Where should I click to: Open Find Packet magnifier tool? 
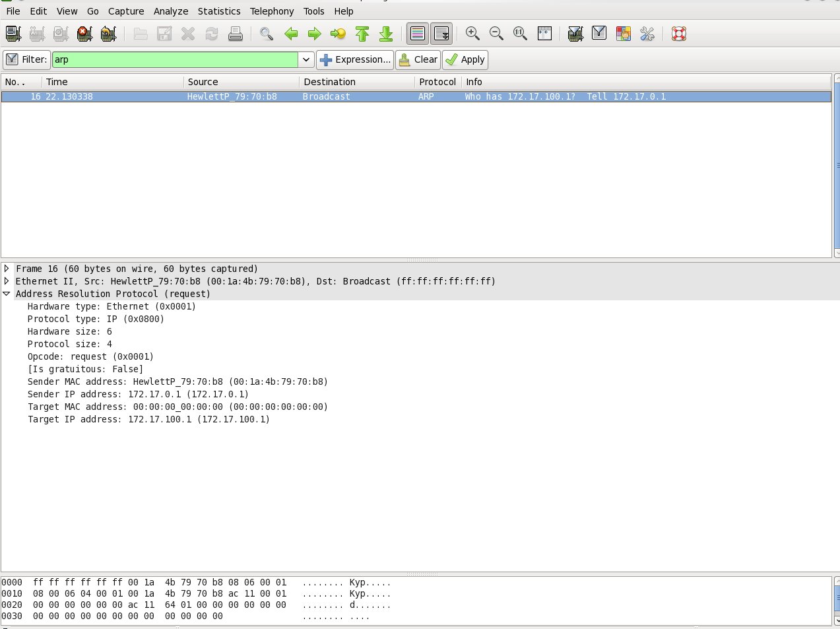267,34
